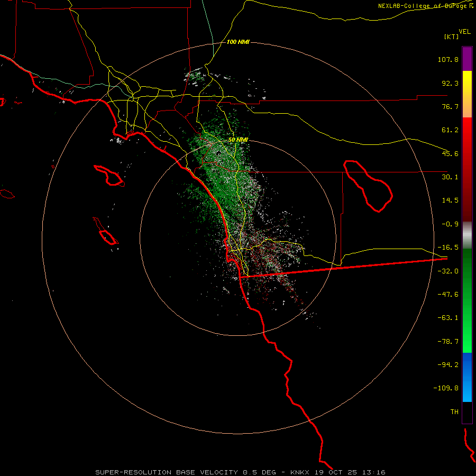Select the 61.2 scale value
The height and width of the screenshot is (476, 476).
[450, 130]
